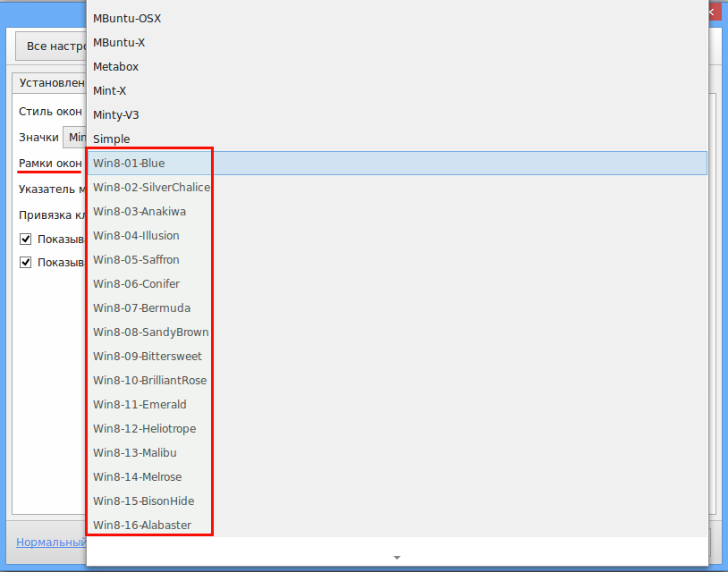Pick Win8-15-BisonHide in the list
728x572 pixels.
point(397,501)
